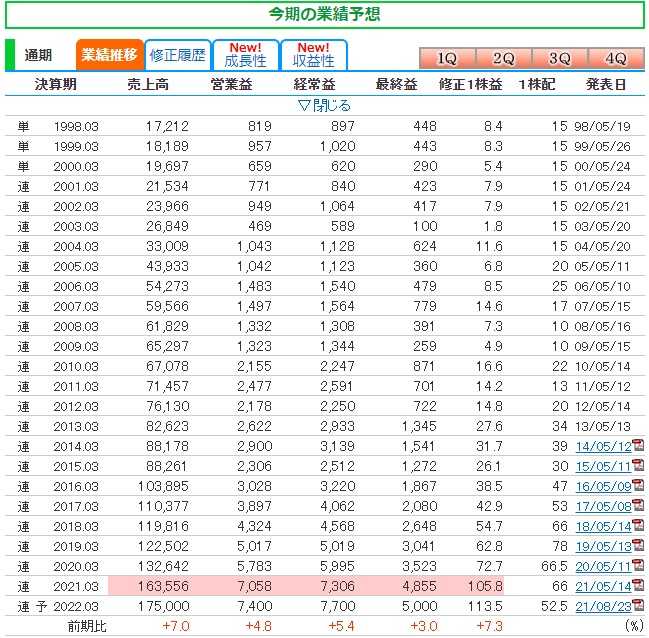
Task: Open the PDF icon beside 17/05/08
Action: pyautogui.click(x=637, y=507)
